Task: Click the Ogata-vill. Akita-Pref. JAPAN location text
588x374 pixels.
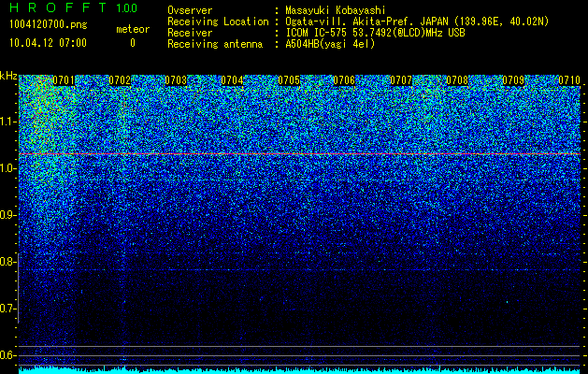Action: coord(417,22)
